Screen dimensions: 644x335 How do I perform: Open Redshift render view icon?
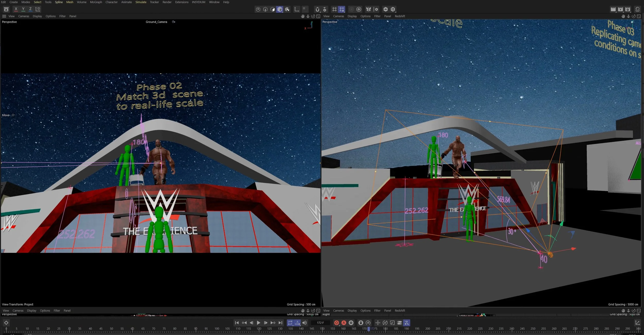[x=637, y=9]
